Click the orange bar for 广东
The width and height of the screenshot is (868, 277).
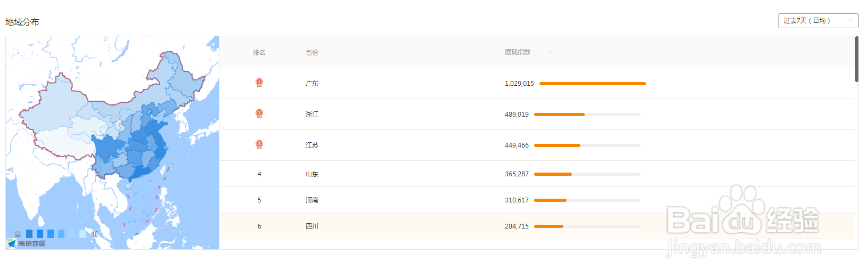593,84
